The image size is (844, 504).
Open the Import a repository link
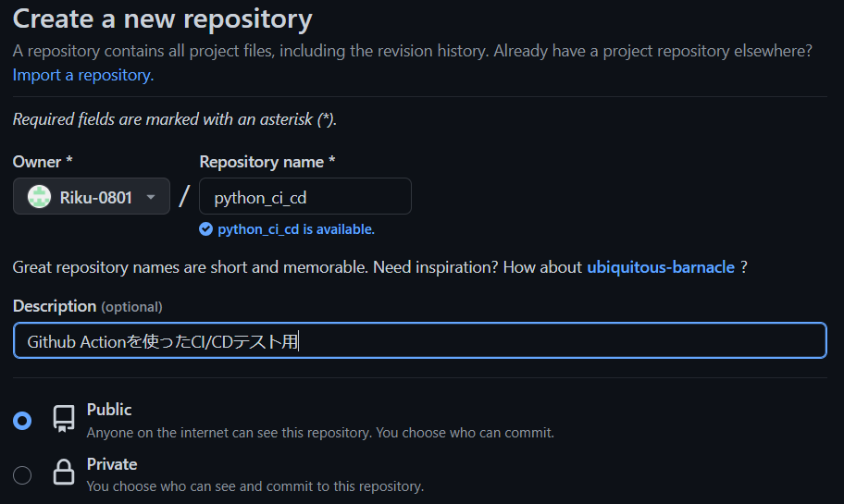pos(83,75)
